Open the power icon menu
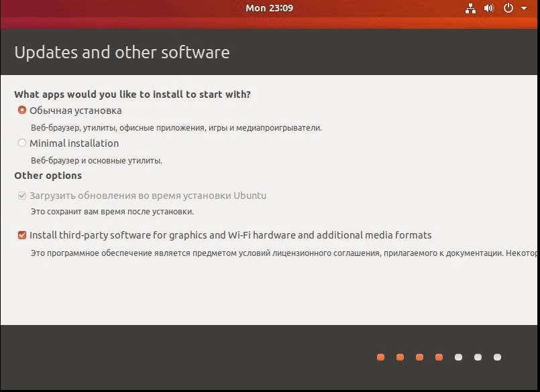The height and width of the screenshot is (392, 540). [x=508, y=8]
